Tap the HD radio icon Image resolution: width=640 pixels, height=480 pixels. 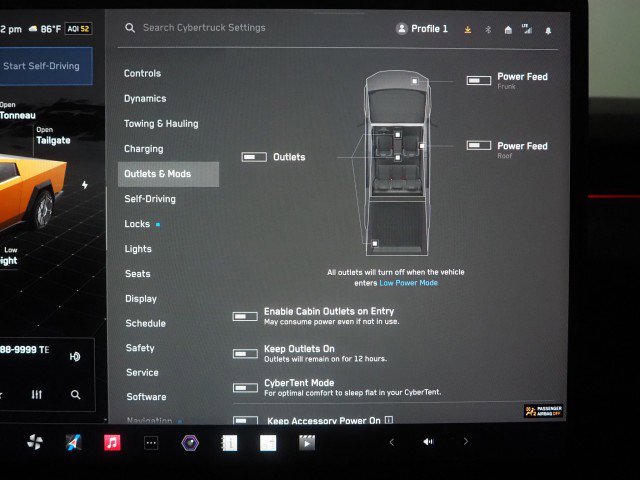(x=75, y=356)
